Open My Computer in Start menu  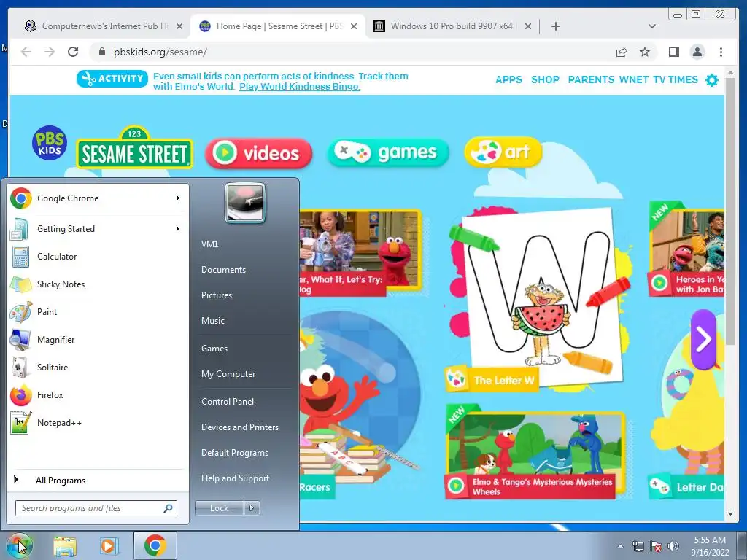[228, 374]
